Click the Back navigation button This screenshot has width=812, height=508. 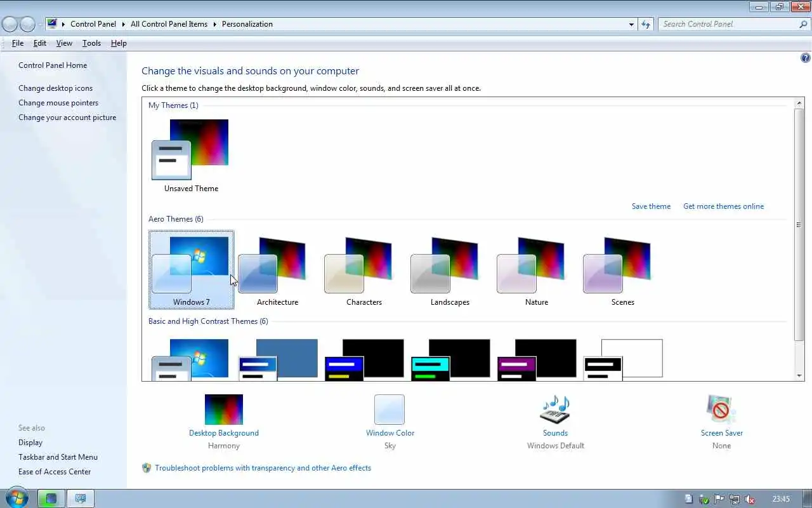10,24
